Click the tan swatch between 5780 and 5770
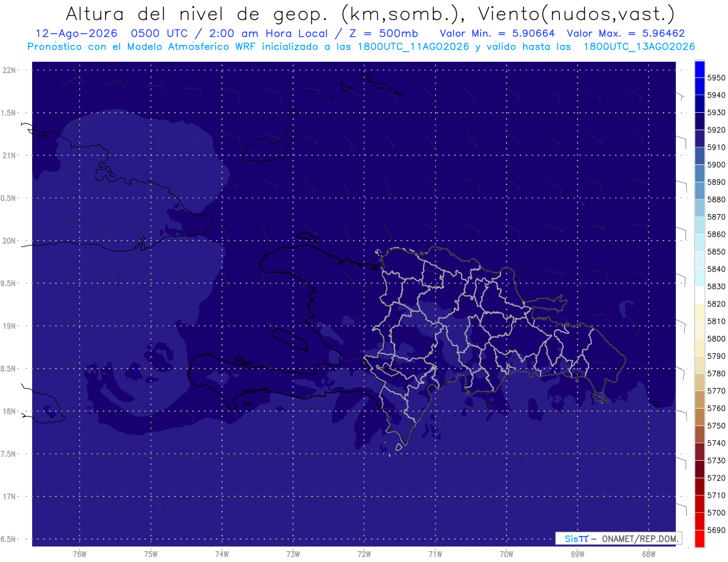The image size is (728, 562). click(x=699, y=382)
